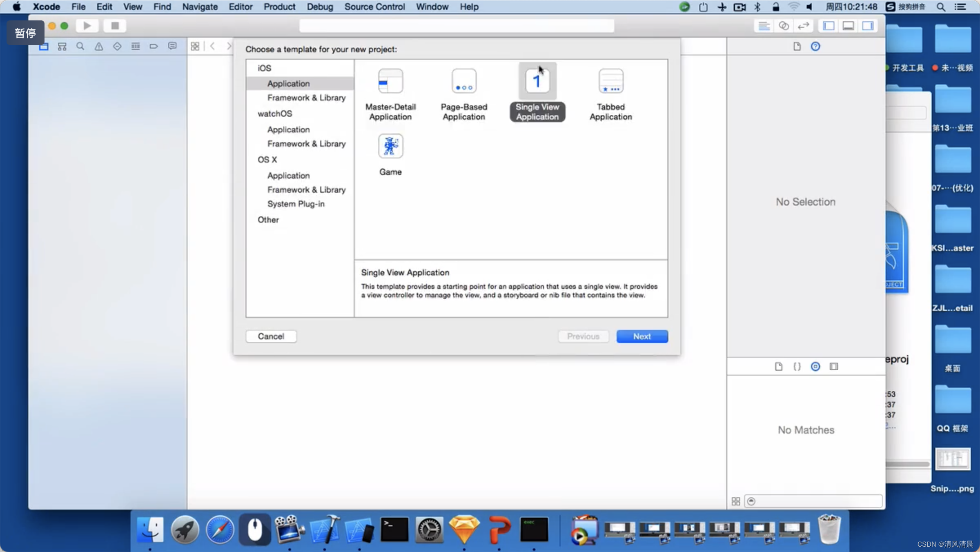Screen dimensions: 980x552
Task: Go forward in editor history
Action: tap(229, 47)
